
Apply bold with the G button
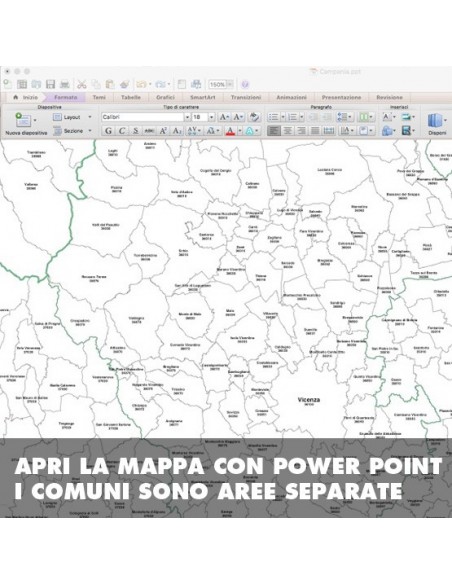pos(108,131)
